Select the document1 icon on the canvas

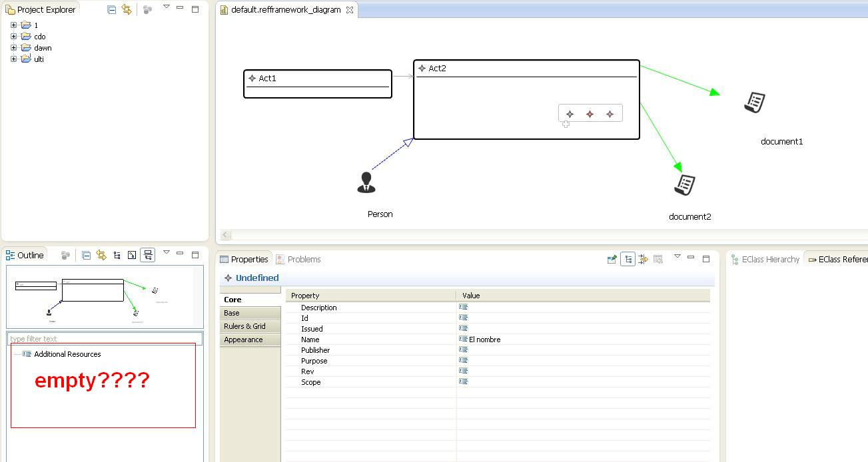click(755, 103)
